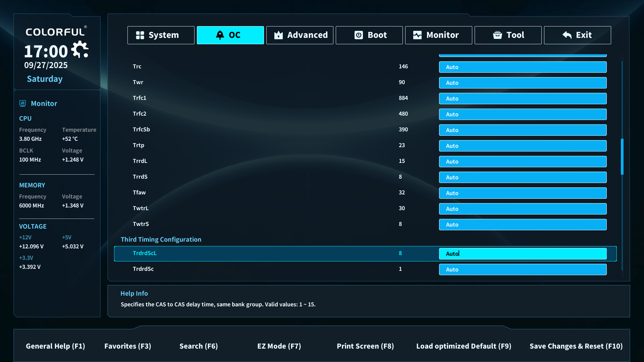Image resolution: width=644 pixels, height=362 pixels.
Task: Click the 09/27/2025 date text
Action: coord(46,65)
